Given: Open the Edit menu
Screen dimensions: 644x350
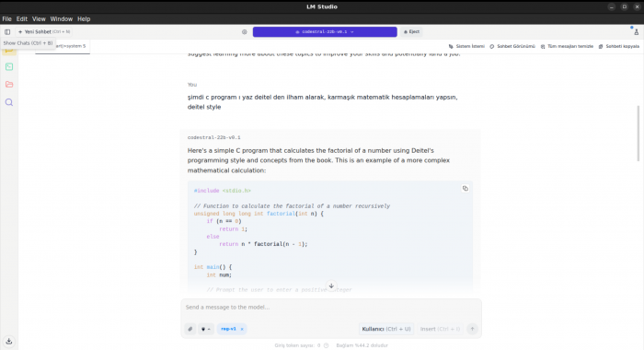Looking at the screenshot, I should pos(22,19).
